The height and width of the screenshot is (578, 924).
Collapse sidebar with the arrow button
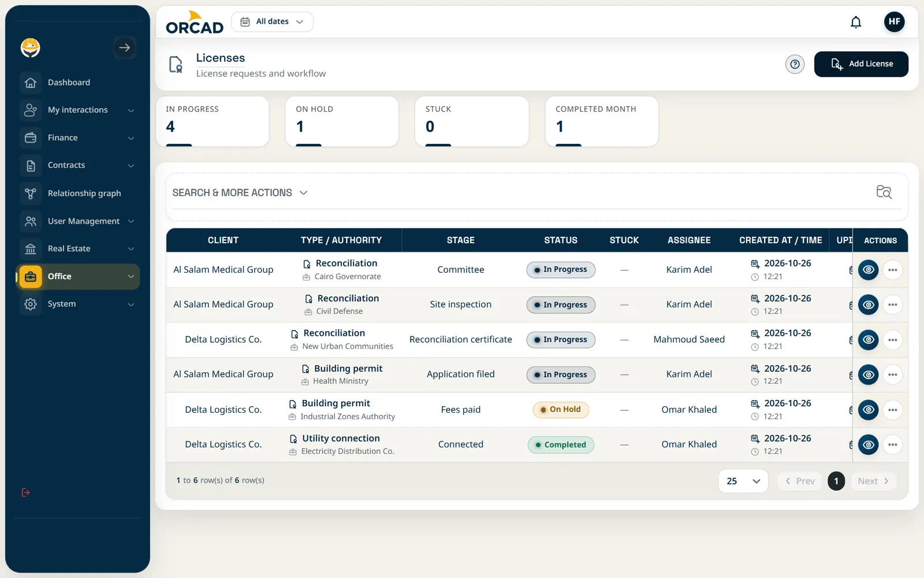[x=124, y=48]
